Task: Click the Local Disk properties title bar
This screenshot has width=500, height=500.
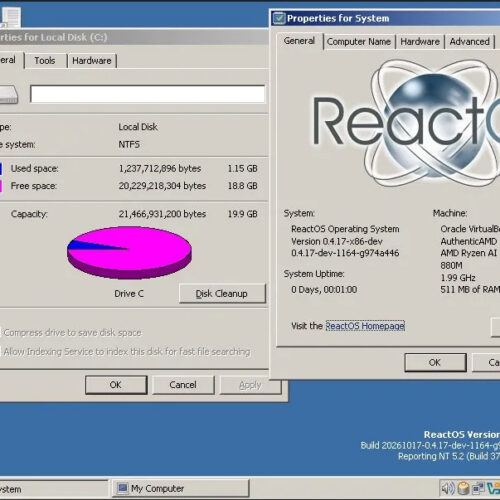Action: [x=134, y=37]
